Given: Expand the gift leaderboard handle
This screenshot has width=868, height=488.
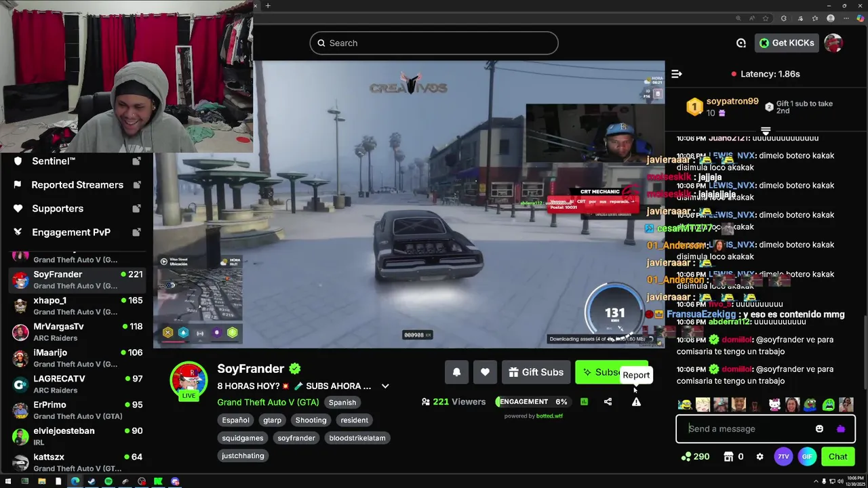Looking at the screenshot, I should (766, 131).
